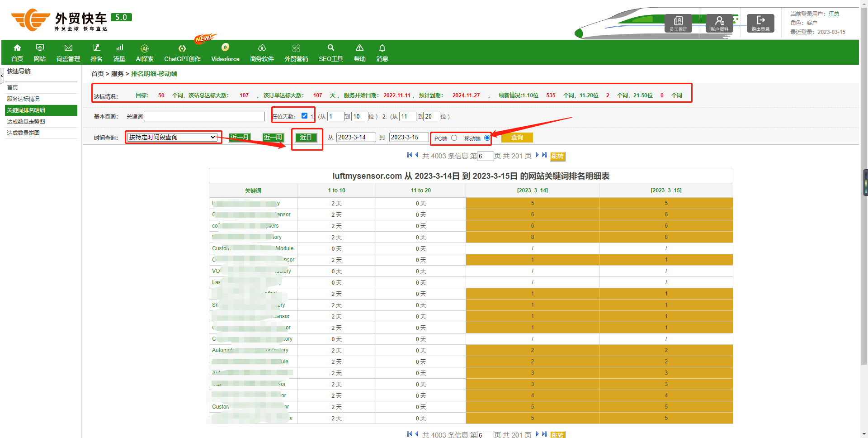This screenshot has width=868, height=438.
Task: Open the 帮助 help nav item
Action: pos(359,53)
